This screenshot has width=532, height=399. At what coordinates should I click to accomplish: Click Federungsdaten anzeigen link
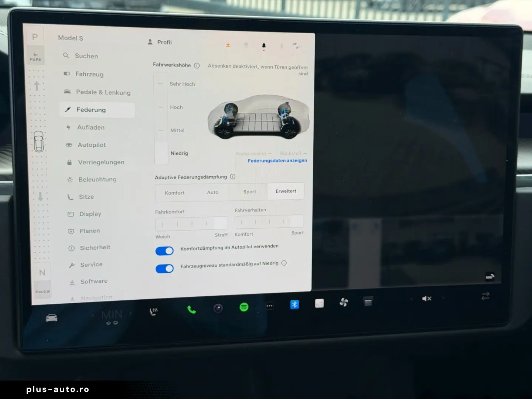(277, 160)
